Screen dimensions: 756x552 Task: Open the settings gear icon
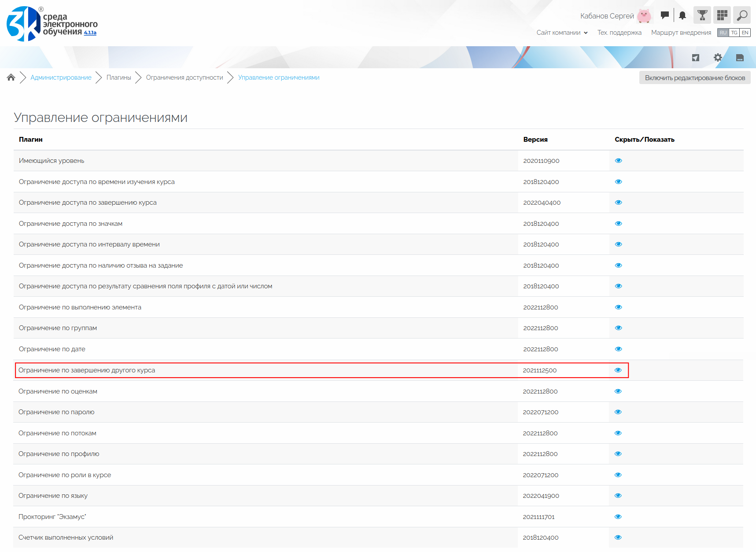click(x=718, y=58)
